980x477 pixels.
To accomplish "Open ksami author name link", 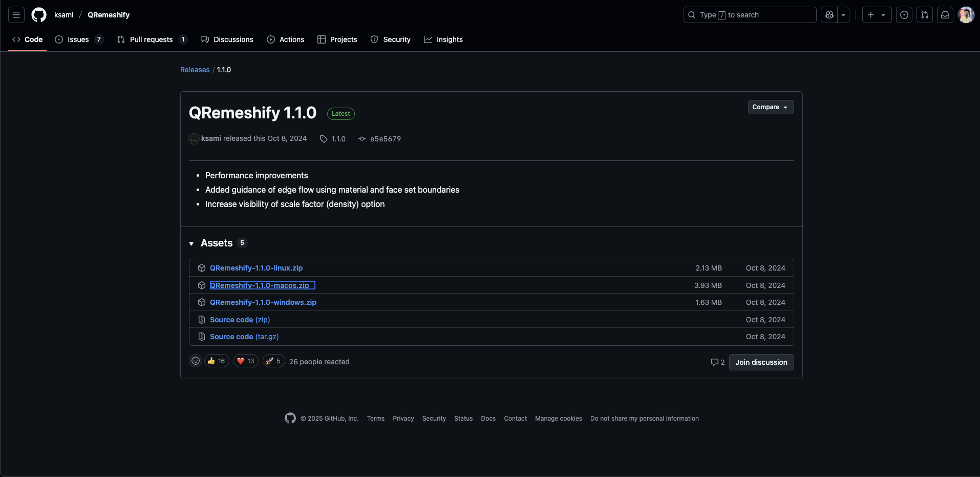I will 211,138.
